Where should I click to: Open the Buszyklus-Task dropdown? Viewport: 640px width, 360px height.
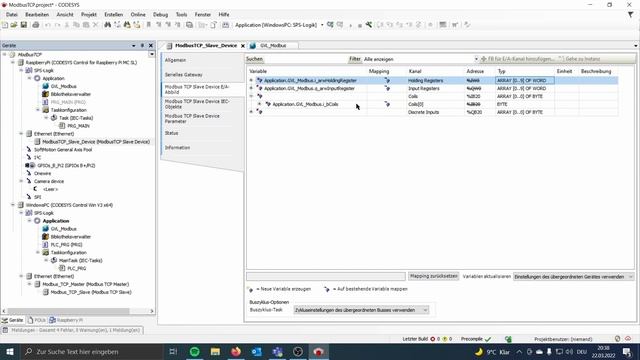tap(361, 310)
